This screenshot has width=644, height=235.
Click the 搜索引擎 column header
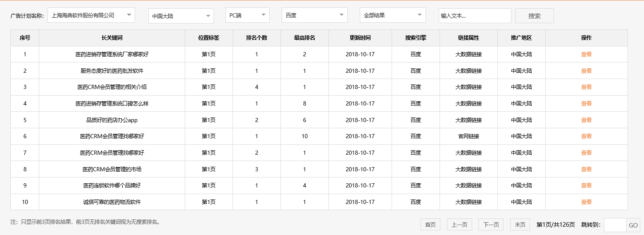[x=416, y=38]
